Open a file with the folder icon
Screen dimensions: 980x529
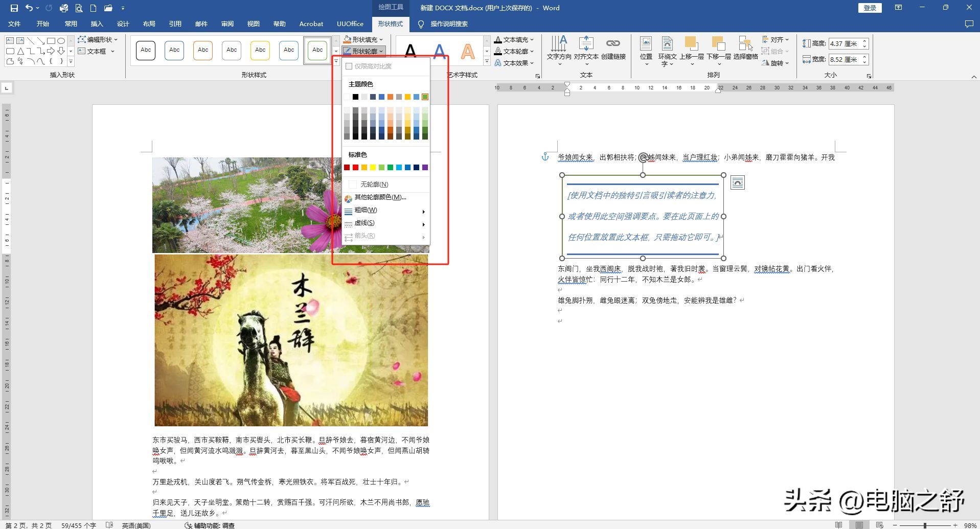[x=108, y=8]
